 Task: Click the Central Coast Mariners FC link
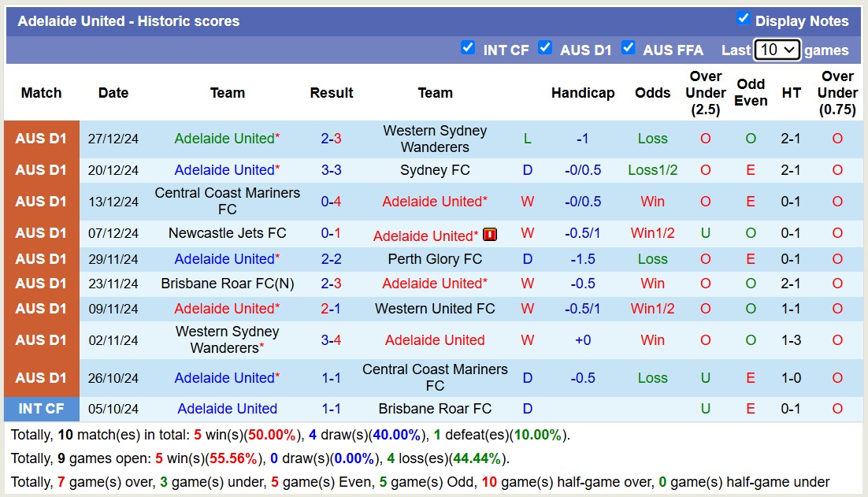228,202
